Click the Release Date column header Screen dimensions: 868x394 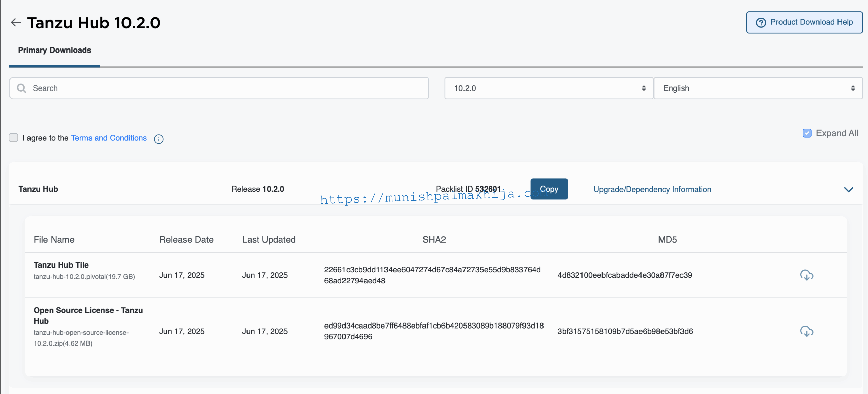coord(186,240)
